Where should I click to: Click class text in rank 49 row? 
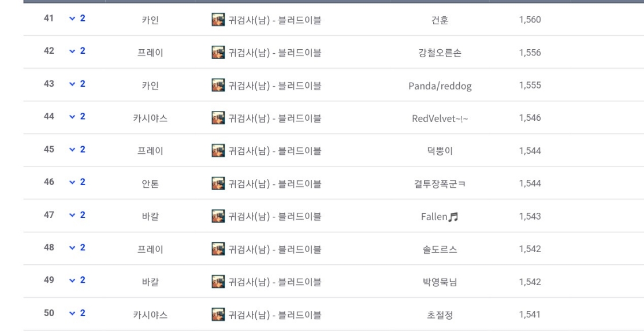coord(275,282)
